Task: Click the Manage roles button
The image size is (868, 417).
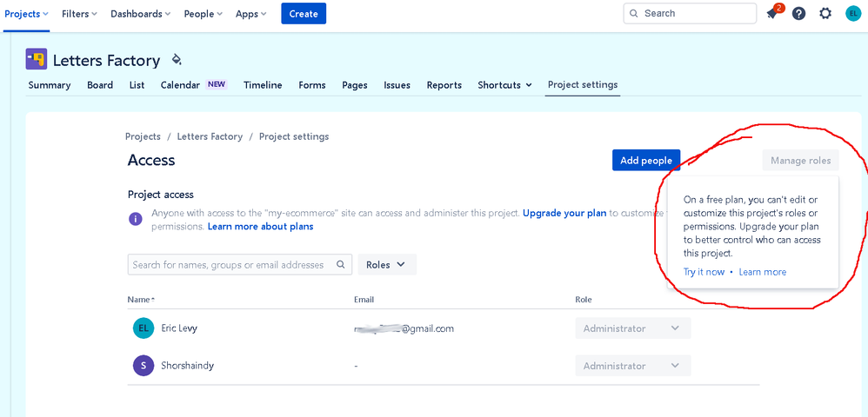Action: click(800, 161)
